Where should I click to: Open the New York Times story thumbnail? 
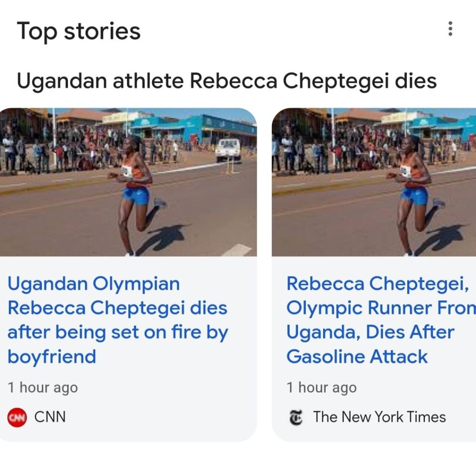374,182
